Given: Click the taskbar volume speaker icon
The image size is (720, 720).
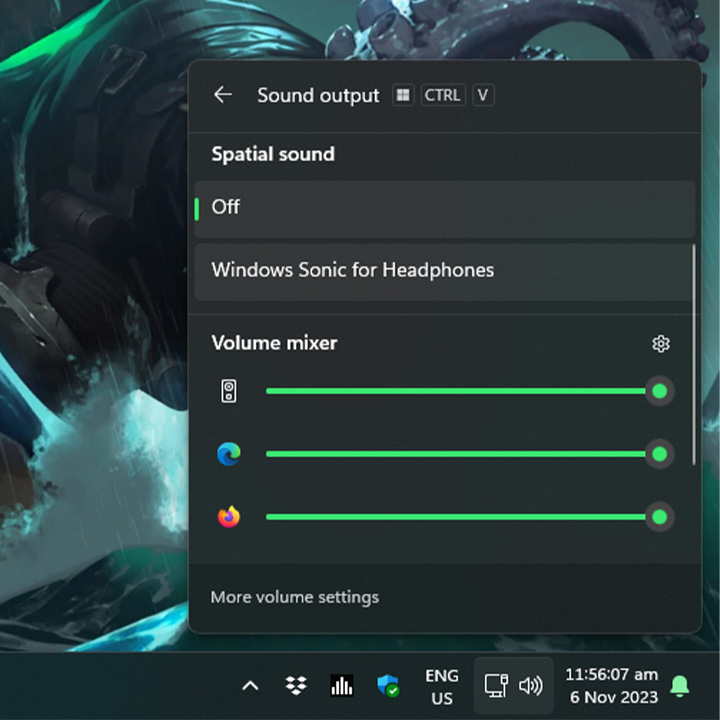Looking at the screenshot, I should click(531, 686).
